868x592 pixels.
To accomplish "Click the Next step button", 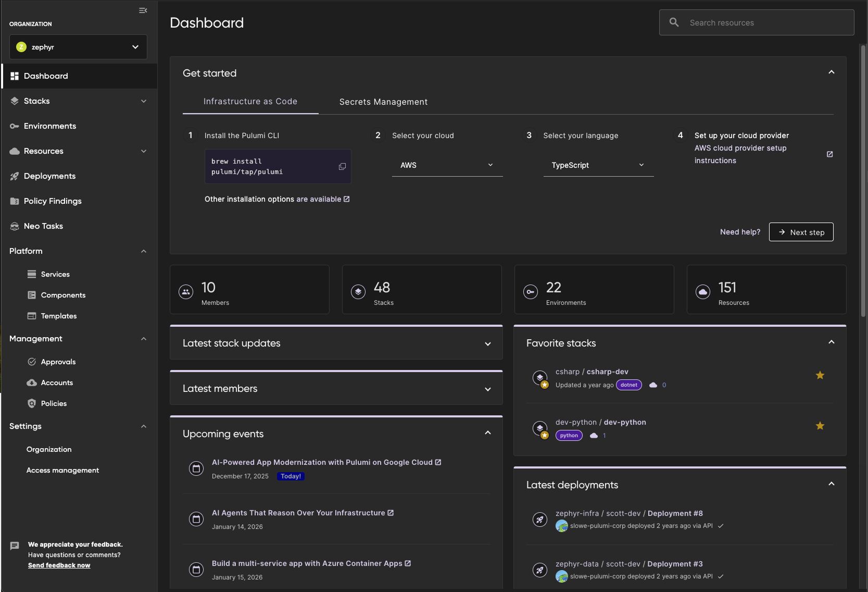I will coord(801,232).
